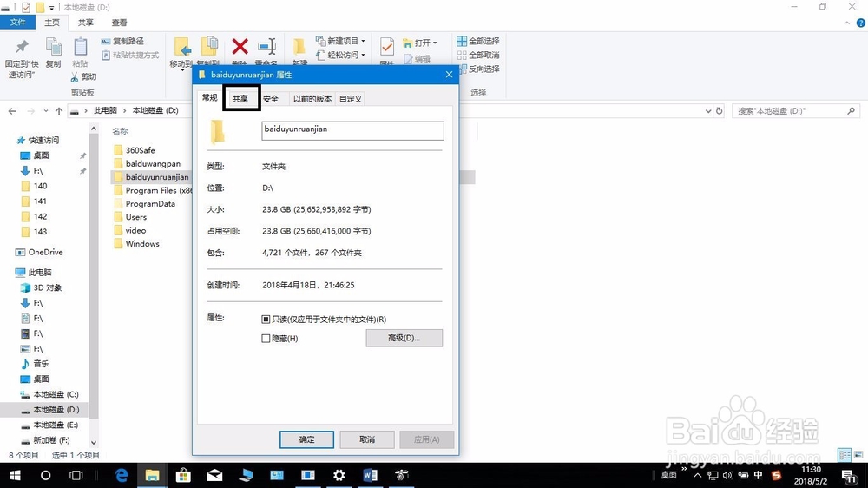Click the Rename icon in ribbon
The width and height of the screenshot is (868, 488).
(266, 47)
